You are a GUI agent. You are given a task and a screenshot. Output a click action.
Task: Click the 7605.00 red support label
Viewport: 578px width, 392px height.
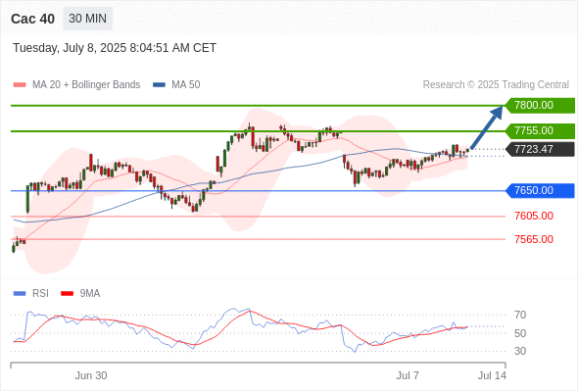534,216
